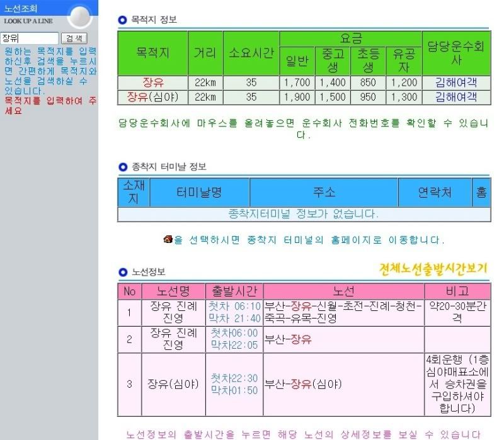Select the 장유(심야) destination in the fare table
504x440 pixels.
pos(152,97)
